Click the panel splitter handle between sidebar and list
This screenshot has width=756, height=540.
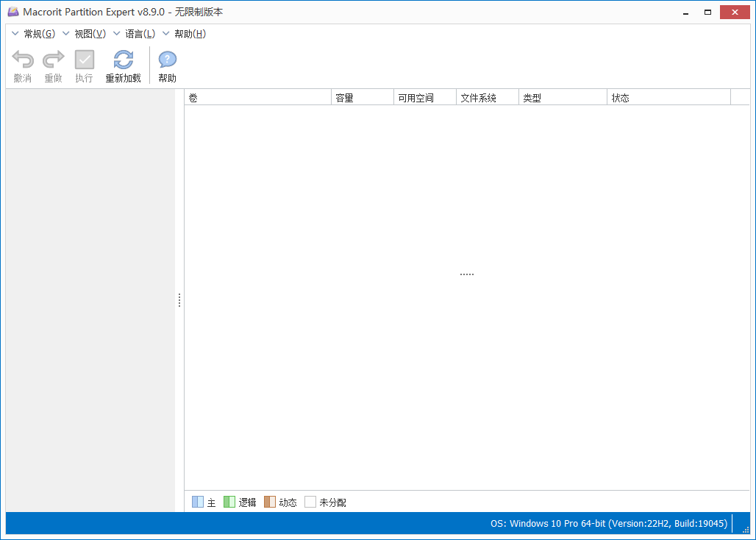click(x=179, y=299)
